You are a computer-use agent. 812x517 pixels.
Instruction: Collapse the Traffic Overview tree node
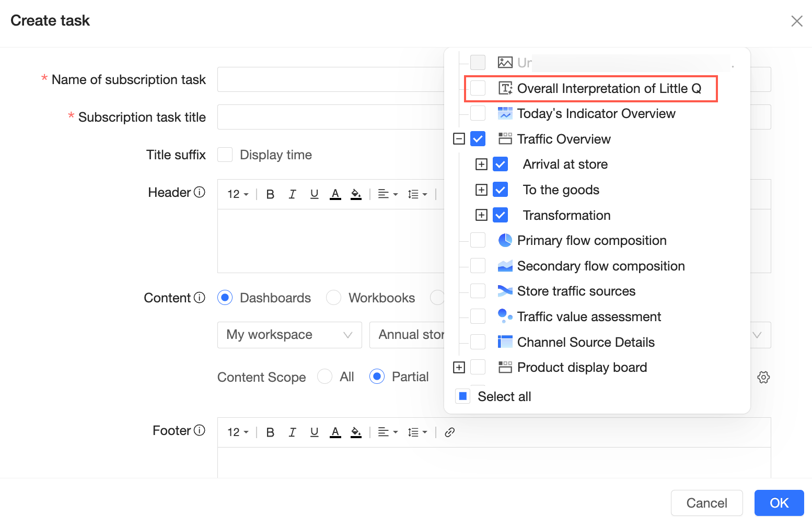tap(459, 139)
